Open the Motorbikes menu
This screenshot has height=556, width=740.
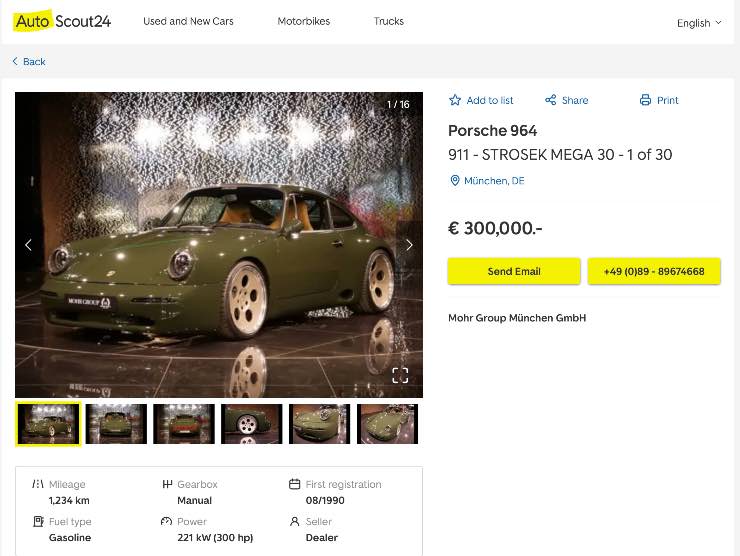point(303,21)
